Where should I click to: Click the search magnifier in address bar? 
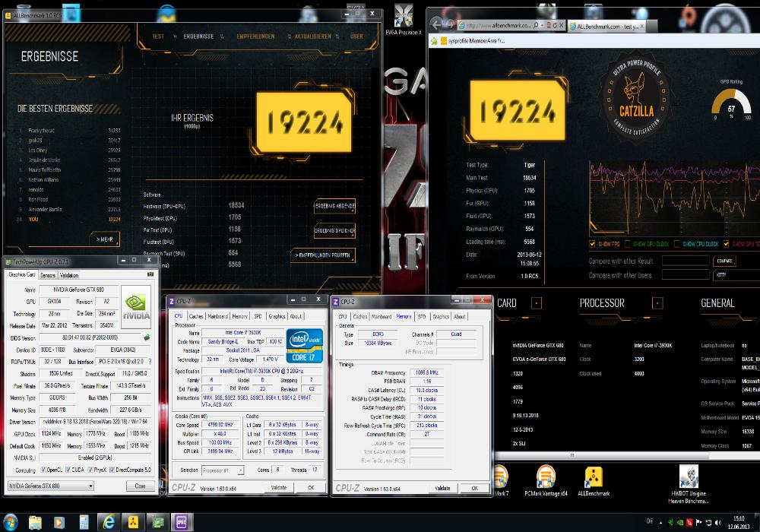[x=536, y=25]
